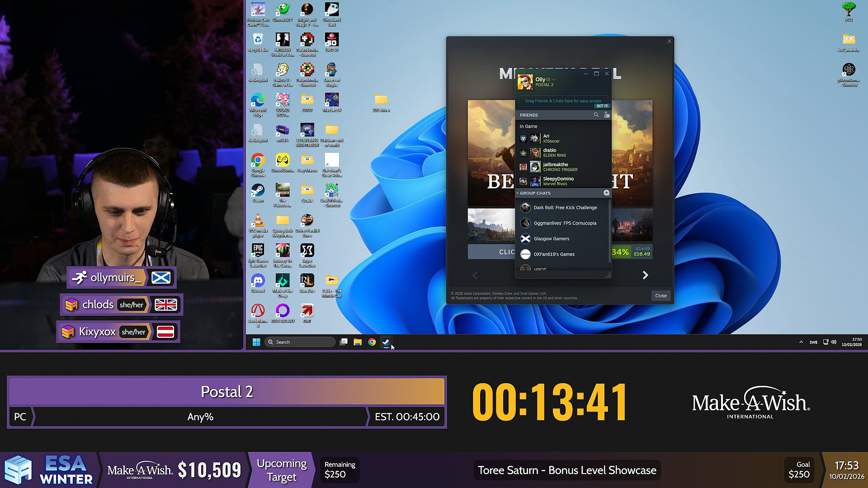The height and width of the screenshot is (488, 868).
Task: Open Google Chrome from the taskbar
Action: click(372, 342)
